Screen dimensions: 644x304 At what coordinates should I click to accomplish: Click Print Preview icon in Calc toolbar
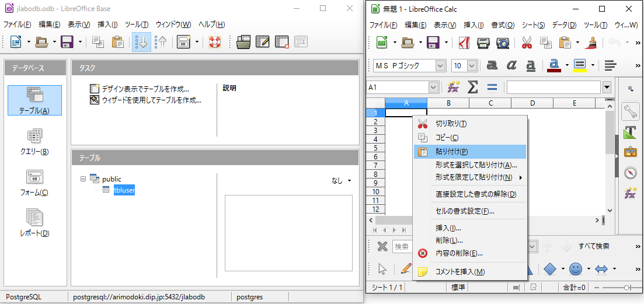(x=503, y=42)
